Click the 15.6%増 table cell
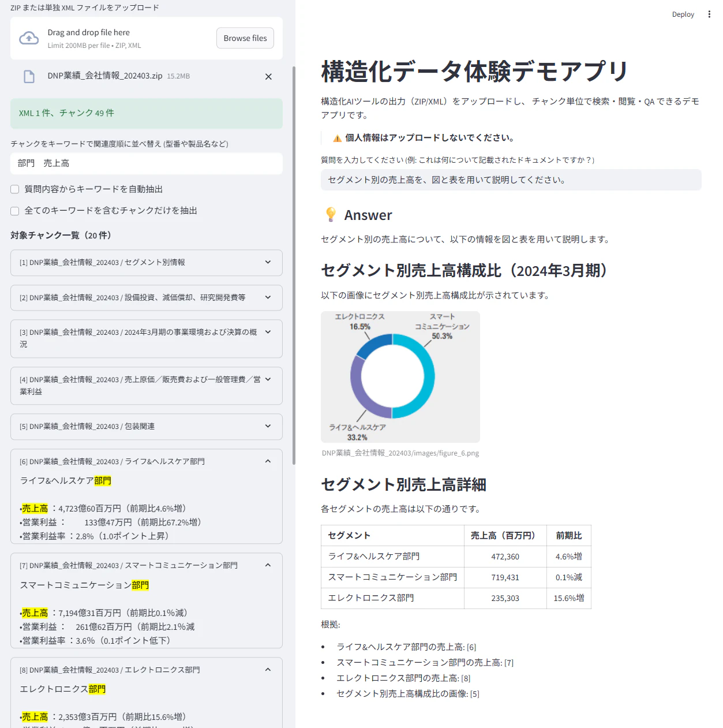The width and height of the screenshot is (723, 728). coord(569,598)
